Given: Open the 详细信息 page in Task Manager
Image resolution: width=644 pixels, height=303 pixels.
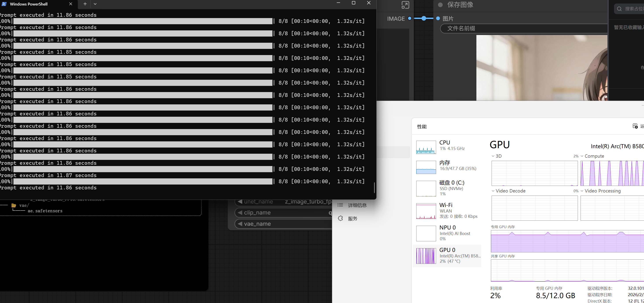Looking at the screenshot, I should point(357,205).
